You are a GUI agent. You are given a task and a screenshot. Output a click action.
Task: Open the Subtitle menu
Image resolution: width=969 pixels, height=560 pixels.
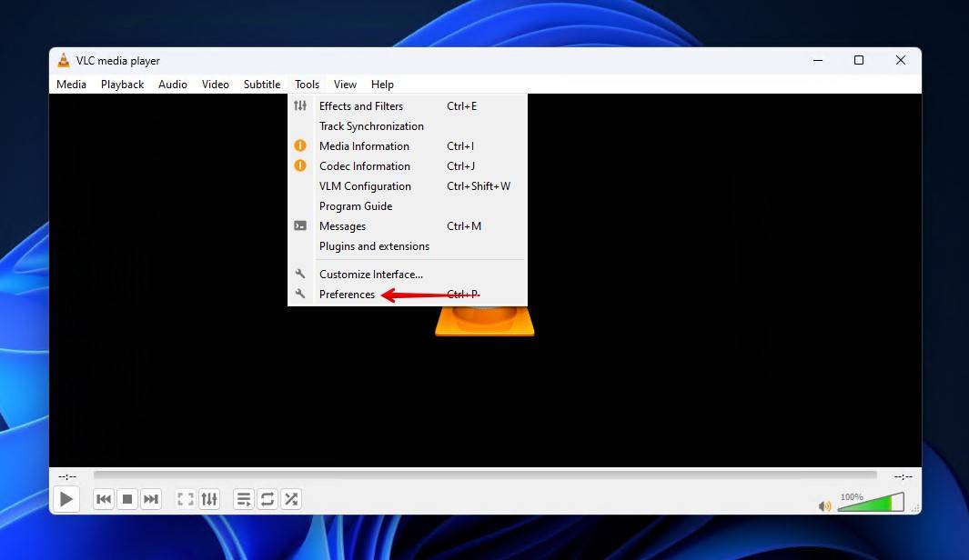[262, 85]
